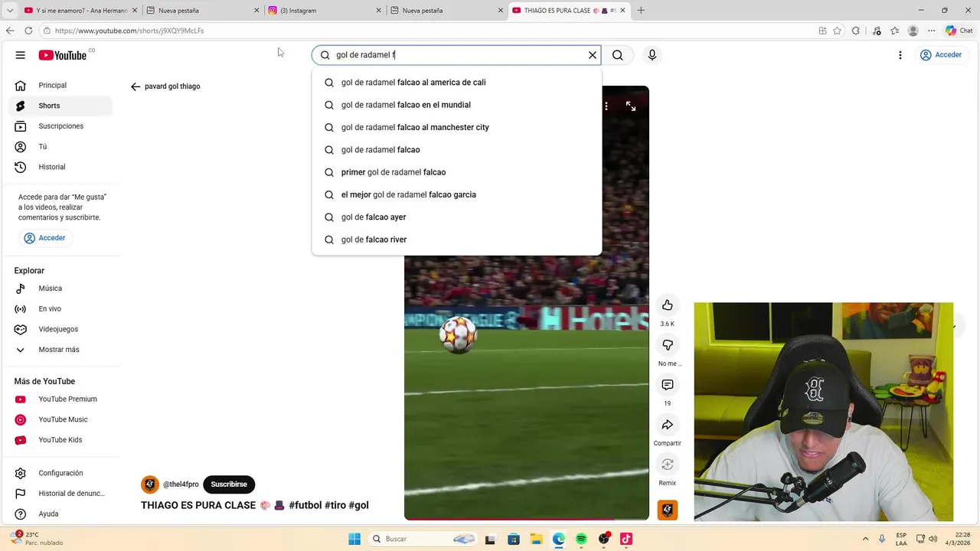Enter fullscreen on the Short

pos(631,106)
